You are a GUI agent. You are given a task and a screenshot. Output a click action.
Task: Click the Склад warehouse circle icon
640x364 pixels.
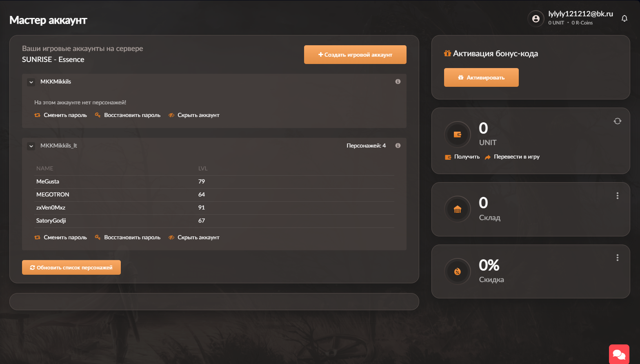[x=458, y=210]
